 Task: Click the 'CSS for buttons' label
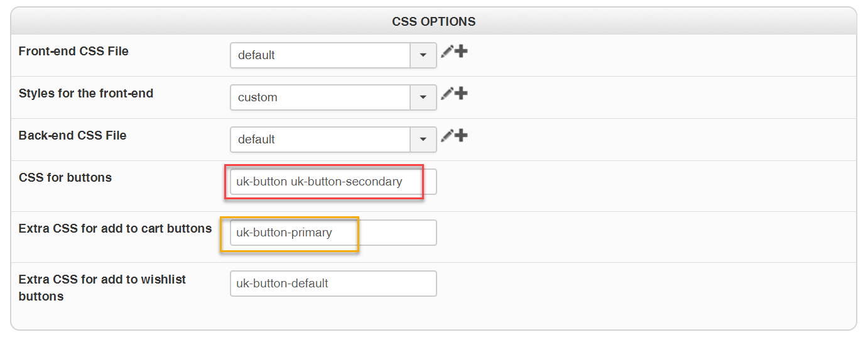(x=65, y=178)
